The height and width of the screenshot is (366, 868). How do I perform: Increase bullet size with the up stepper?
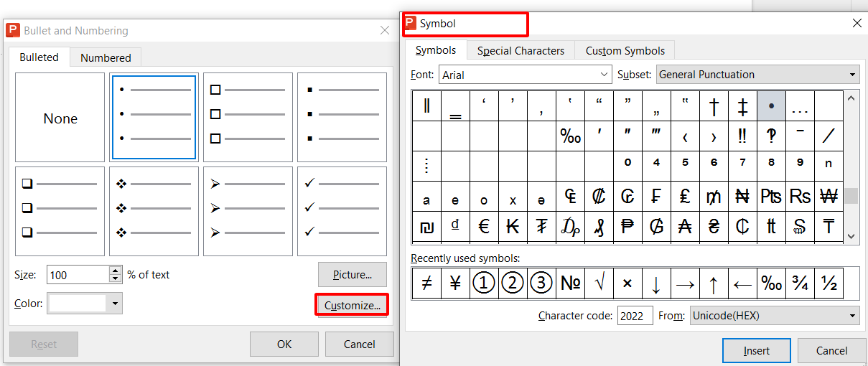116,271
